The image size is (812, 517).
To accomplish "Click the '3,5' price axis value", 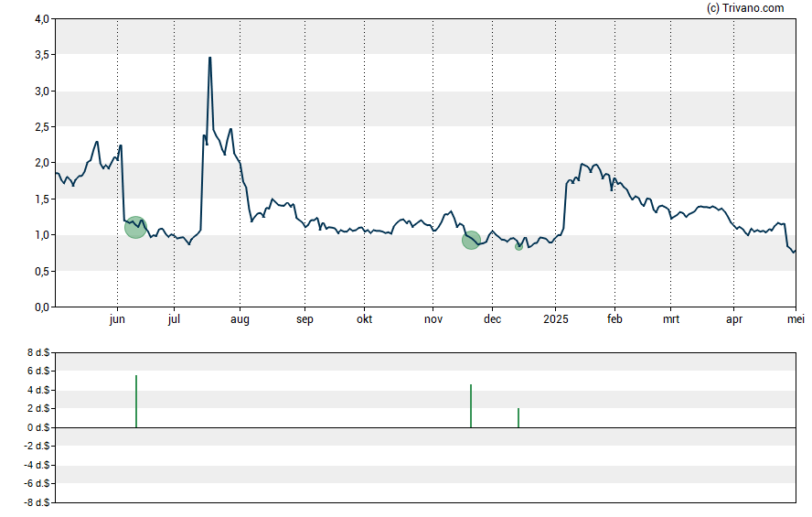I will pos(42,55).
